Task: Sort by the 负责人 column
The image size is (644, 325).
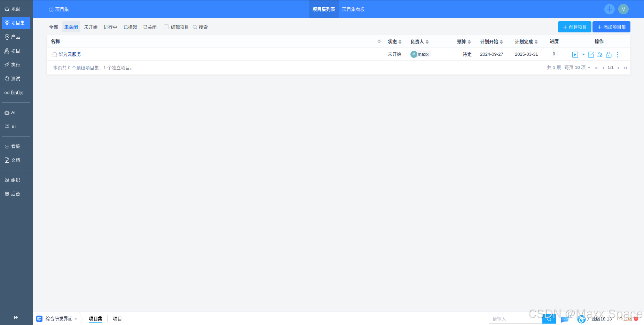Action: (x=419, y=42)
